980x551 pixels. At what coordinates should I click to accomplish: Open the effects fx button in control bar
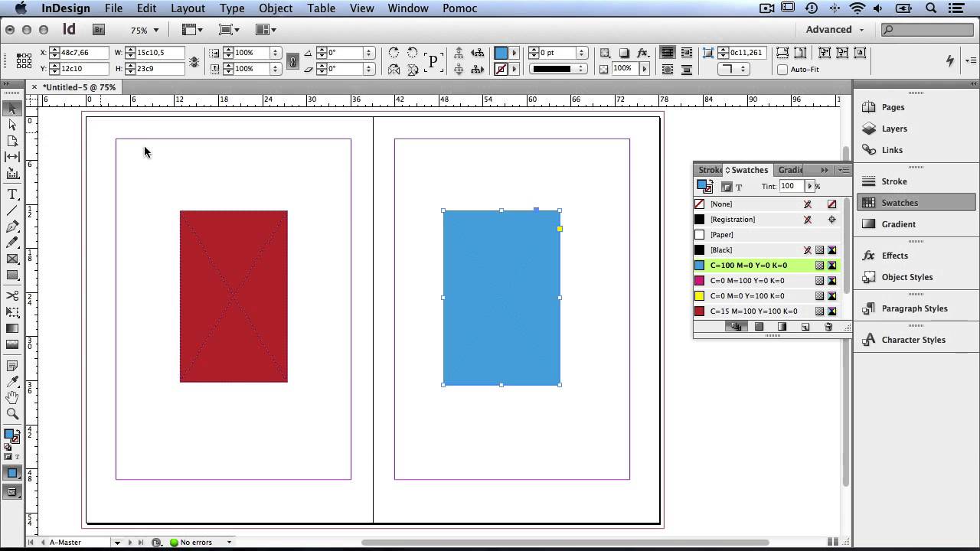643,53
